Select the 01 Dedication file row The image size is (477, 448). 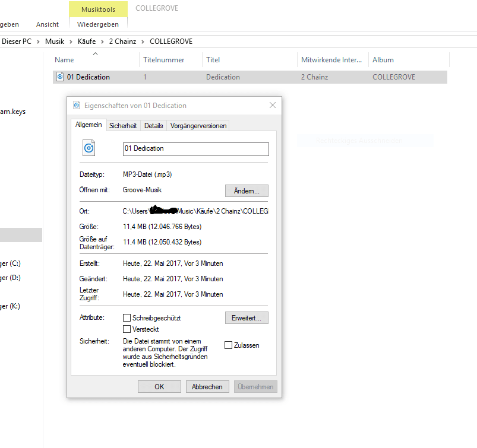250,77
